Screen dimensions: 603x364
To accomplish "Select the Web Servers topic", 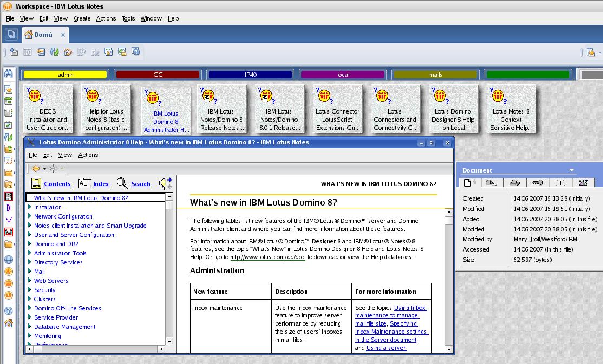I will 51,281.
